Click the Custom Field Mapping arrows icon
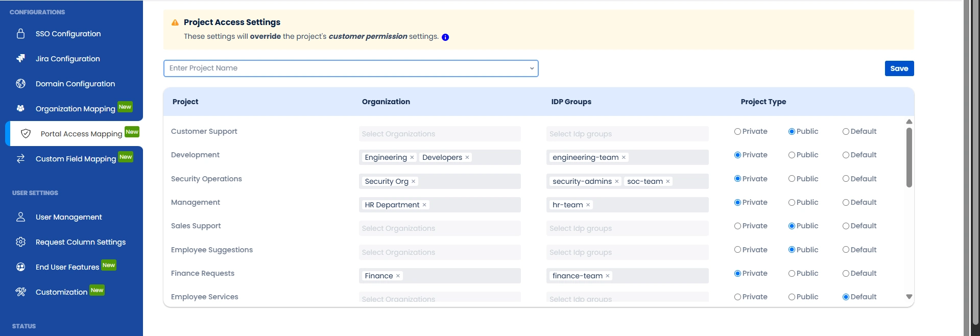 point(20,159)
